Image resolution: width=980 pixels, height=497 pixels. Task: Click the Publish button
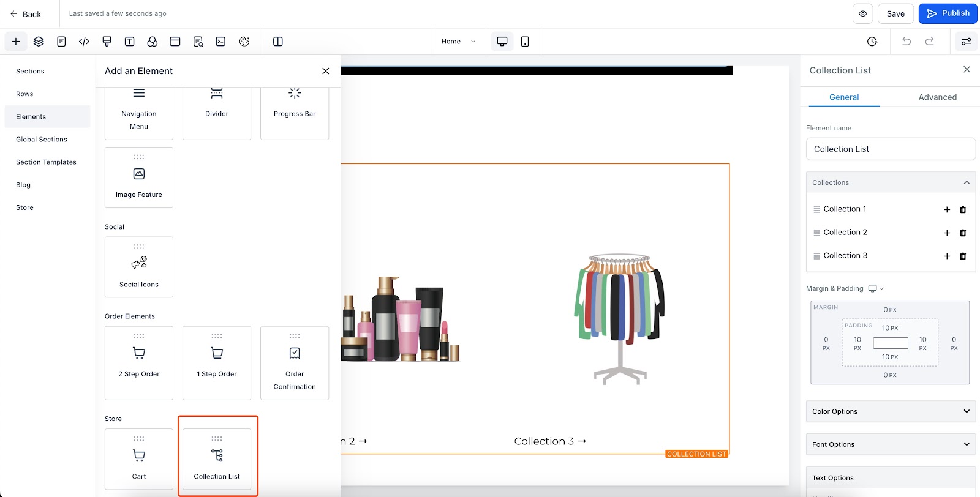click(x=948, y=13)
